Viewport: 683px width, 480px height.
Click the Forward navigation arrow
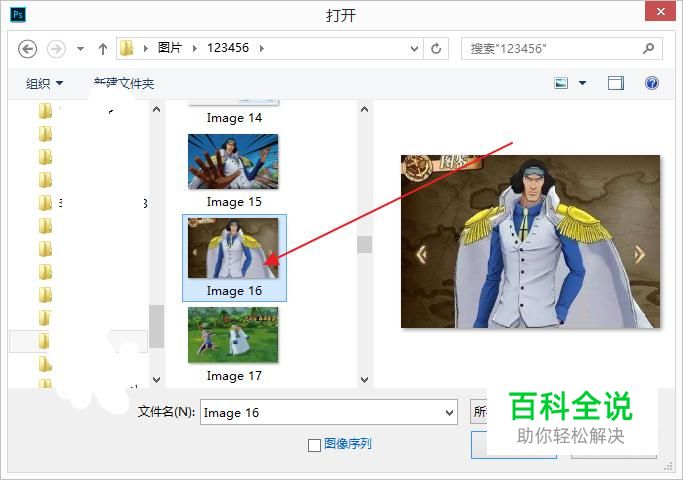click(56, 48)
